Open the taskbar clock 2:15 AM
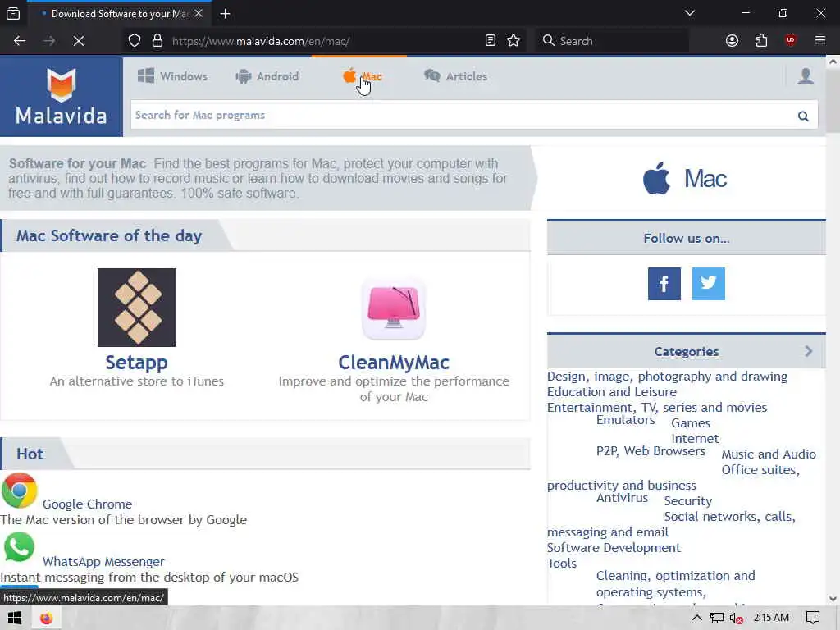Viewport: 840px width, 630px height. pos(771,618)
